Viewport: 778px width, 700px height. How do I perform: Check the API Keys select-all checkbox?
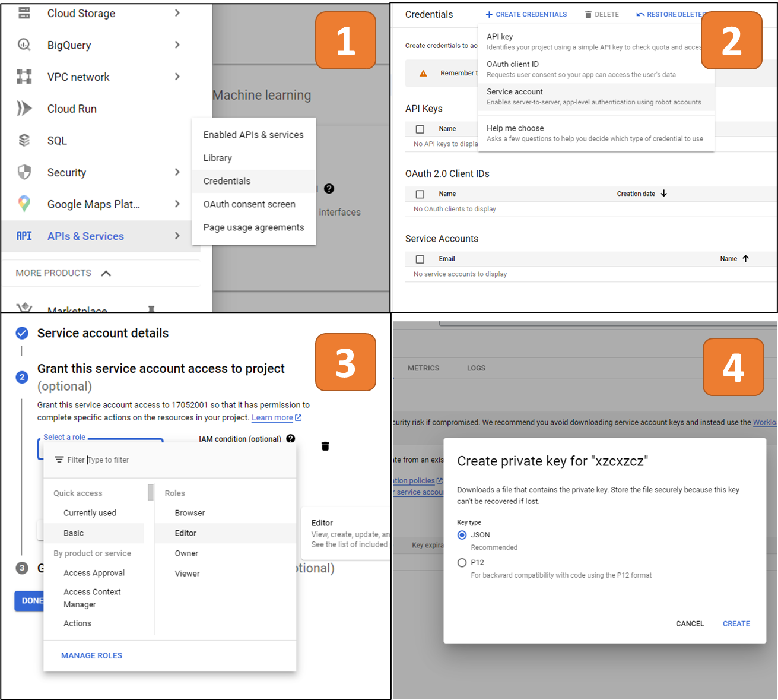420,129
